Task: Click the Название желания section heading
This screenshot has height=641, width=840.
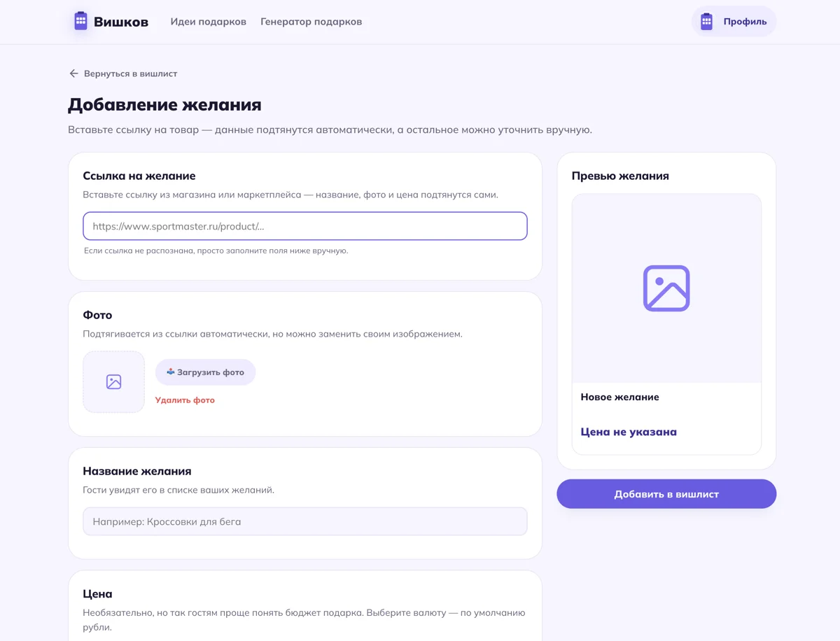Action: (137, 472)
